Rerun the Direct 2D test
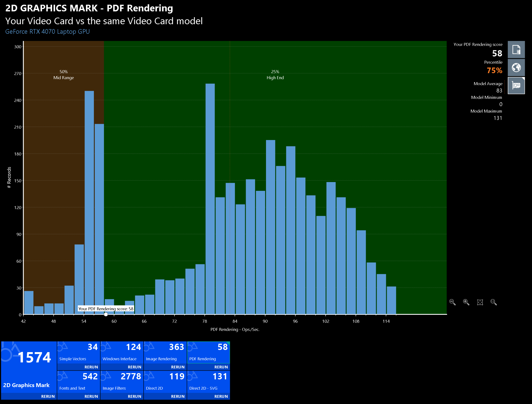Image resolution: width=532 pixels, height=404 pixels. click(178, 396)
